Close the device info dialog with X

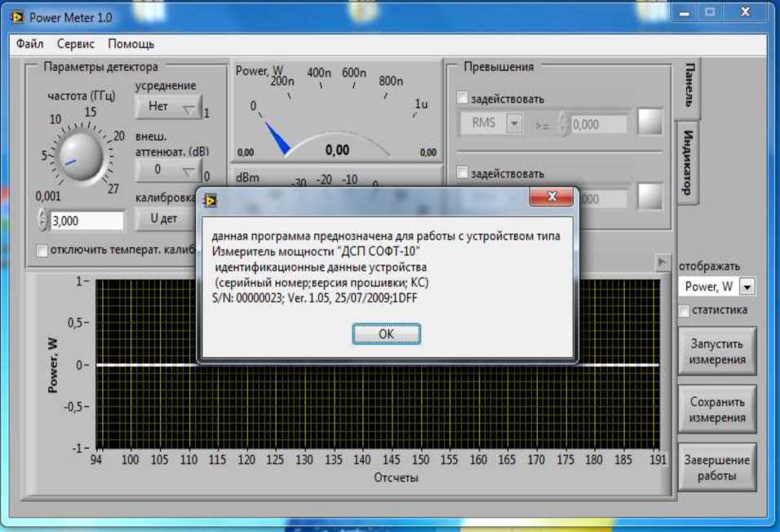552,197
